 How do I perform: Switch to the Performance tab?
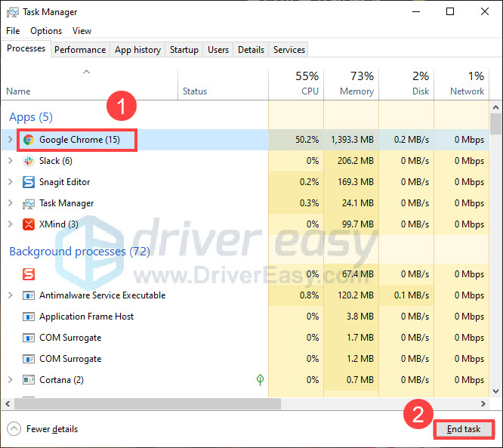[x=80, y=50]
